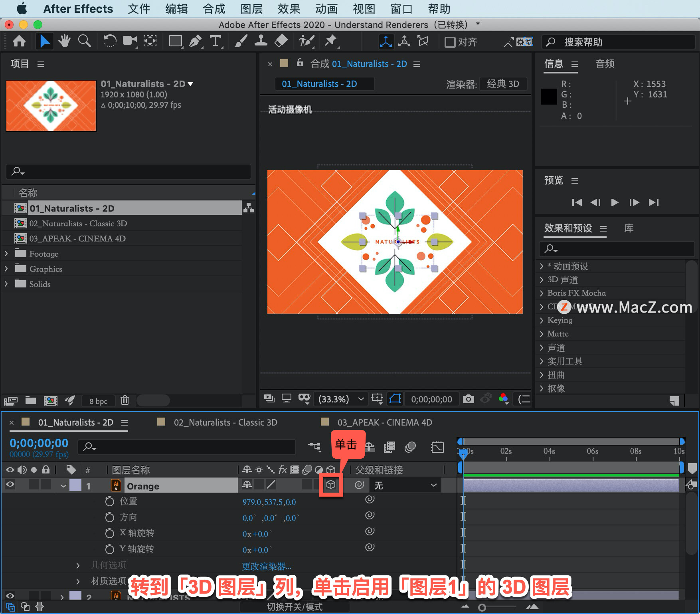Toggle the 3D layer switch for Orange
The image size is (700, 614).
(331, 485)
